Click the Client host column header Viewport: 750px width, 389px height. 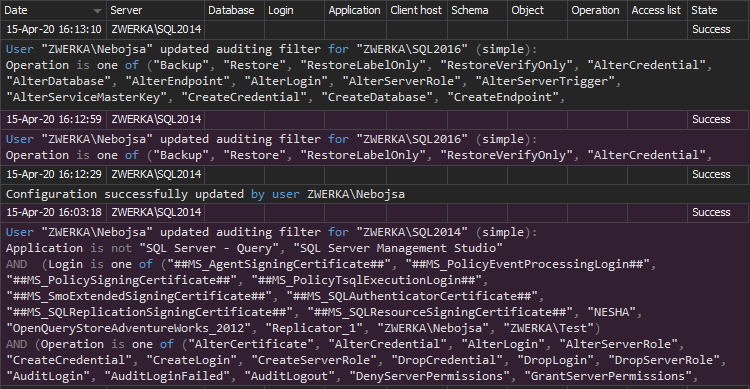click(x=417, y=10)
